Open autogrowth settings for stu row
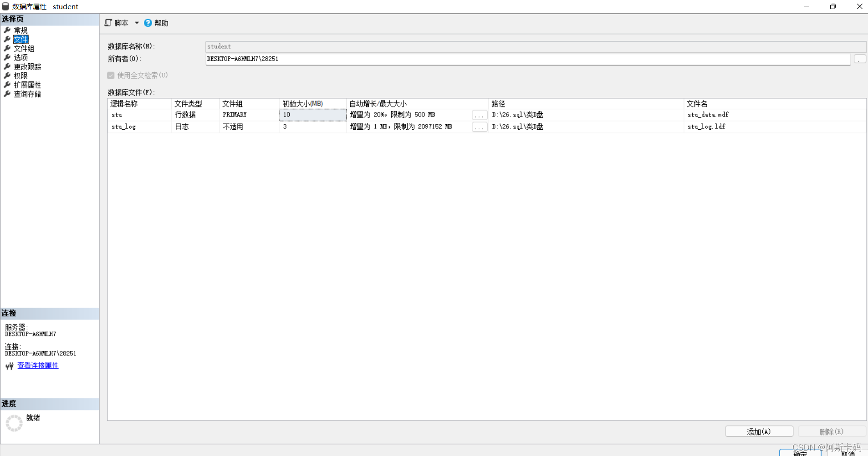The image size is (868, 456). pyautogui.click(x=480, y=115)
